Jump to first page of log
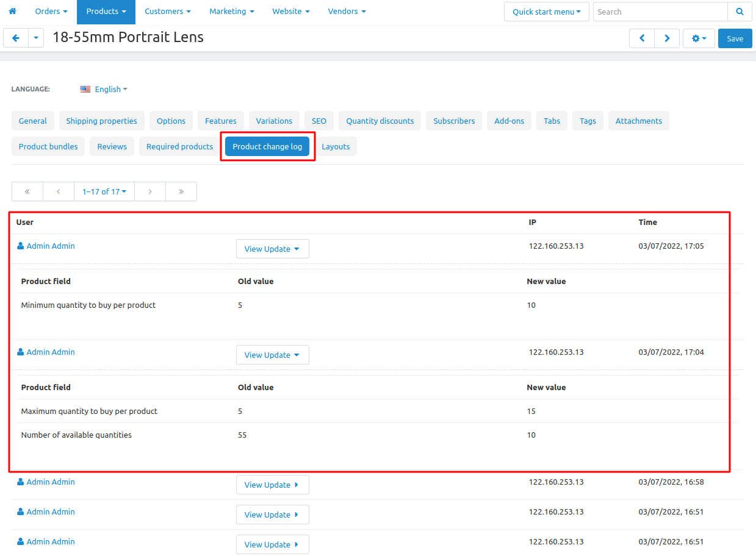Viewport: 756px width, 556px height. pos(27,191)
